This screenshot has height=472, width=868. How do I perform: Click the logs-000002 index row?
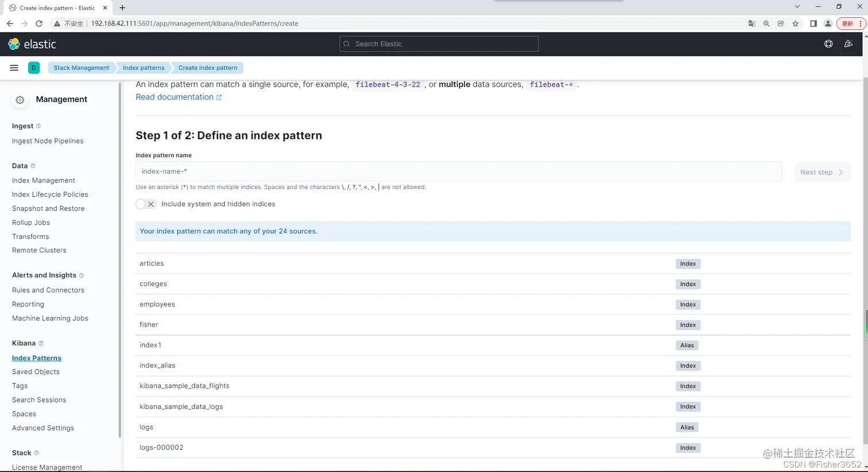click(493, 447)
